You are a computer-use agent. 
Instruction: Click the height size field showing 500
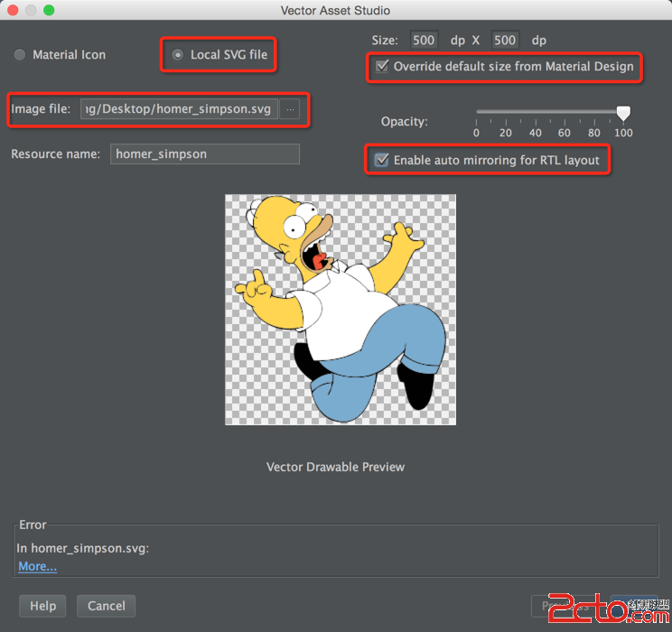505,41
